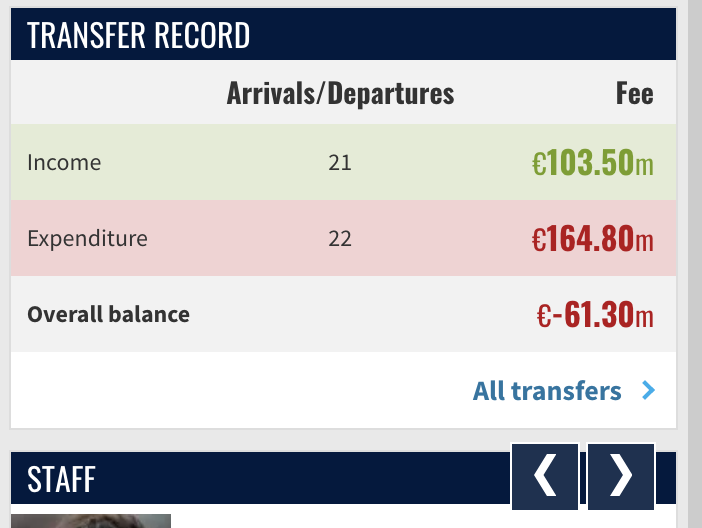This screenshot has height=528, width=702.
Task: Click the previous staff arrow button
Action: 545,476
